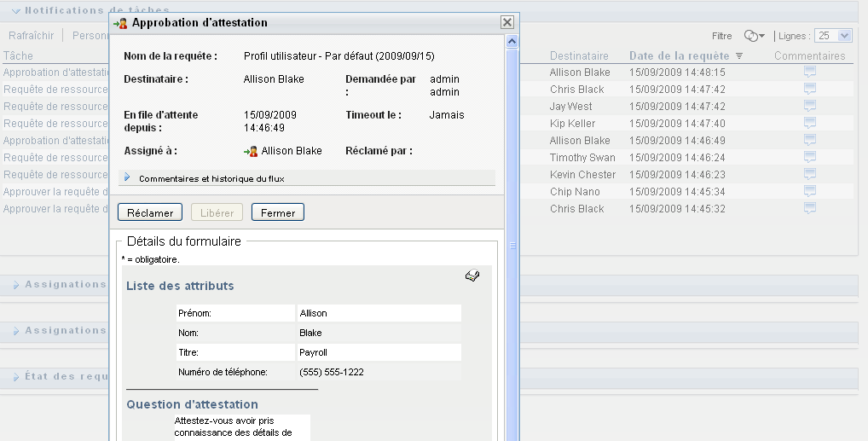Open comments icon for the 14:45:32 Chris Black row

810,209
